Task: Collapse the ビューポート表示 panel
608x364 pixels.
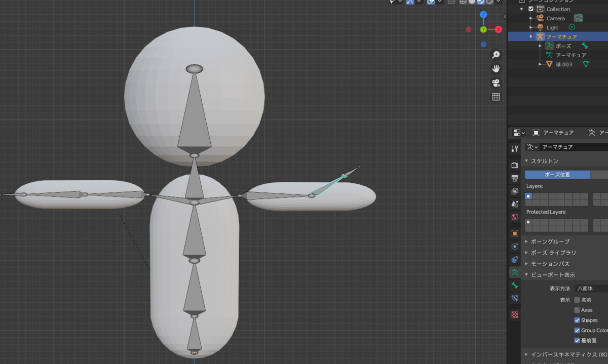Action: (526, 275)
